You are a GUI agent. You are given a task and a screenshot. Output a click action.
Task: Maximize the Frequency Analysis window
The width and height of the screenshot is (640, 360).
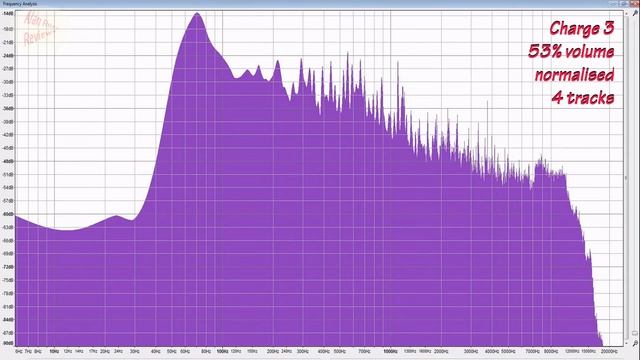click(x=624, y=4)
